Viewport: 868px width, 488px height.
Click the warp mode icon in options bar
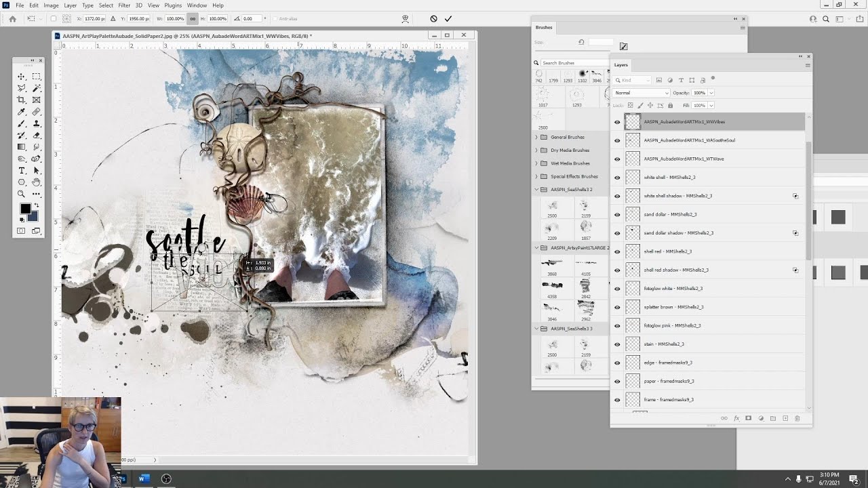click(405, 19)
